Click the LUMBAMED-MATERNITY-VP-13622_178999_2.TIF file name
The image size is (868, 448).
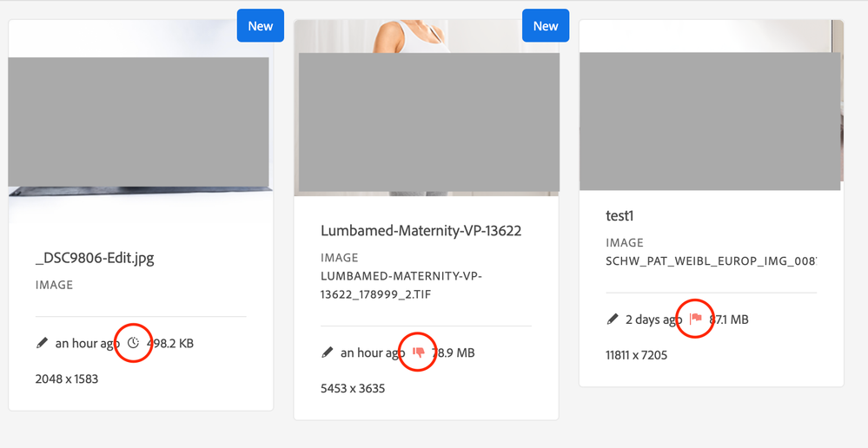coord(401,285)
